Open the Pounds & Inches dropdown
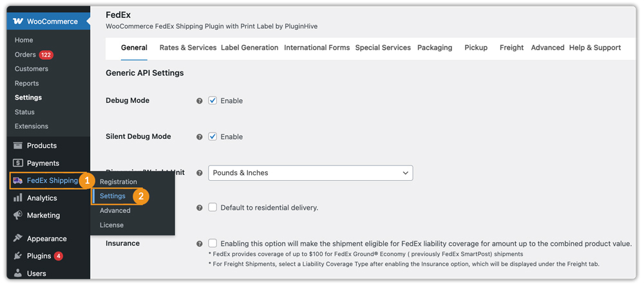The image size is (644, 285). pos(310,173)
